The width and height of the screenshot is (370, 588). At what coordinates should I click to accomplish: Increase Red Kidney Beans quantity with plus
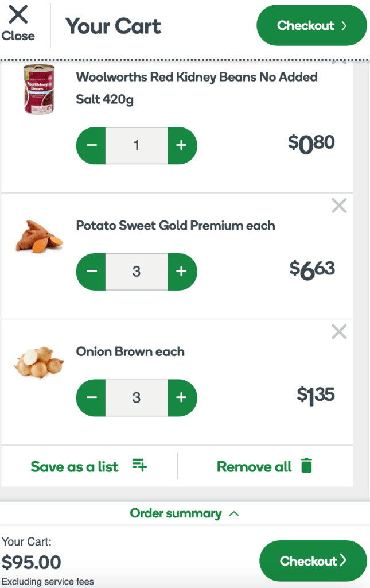point(181,145)
